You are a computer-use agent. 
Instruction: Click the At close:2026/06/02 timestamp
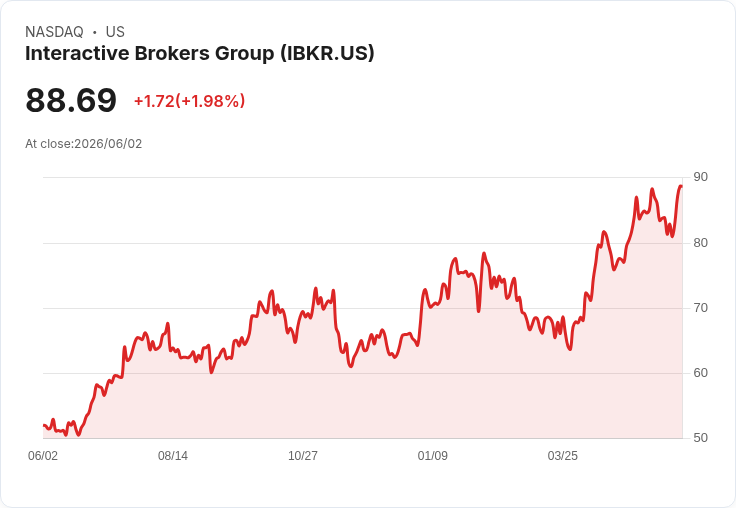click(x=84, y=144)
